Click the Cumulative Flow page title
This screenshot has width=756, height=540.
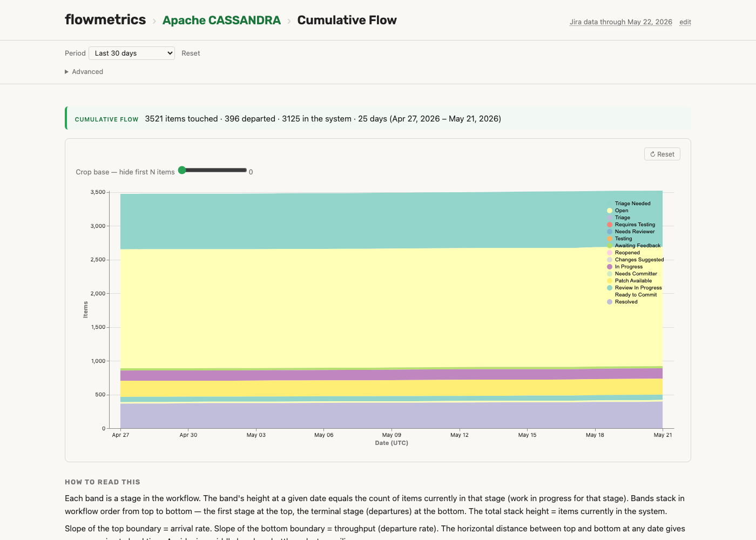coord(347,21)
